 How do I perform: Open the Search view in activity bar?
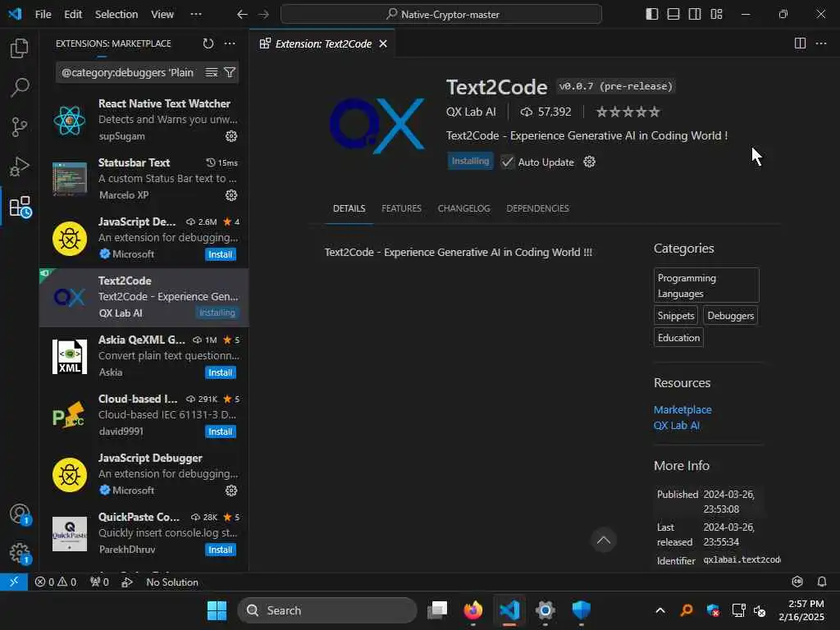click(x=20, y=87)
